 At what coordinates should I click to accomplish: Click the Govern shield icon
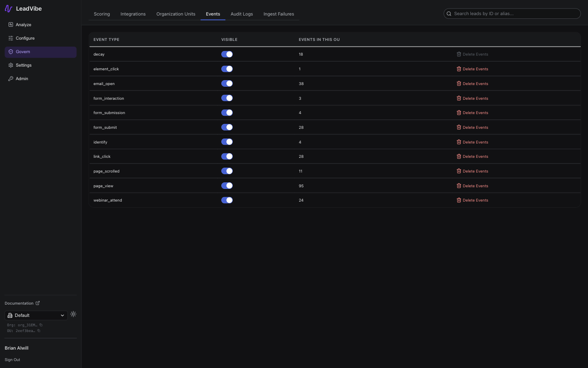[x=10, y=52]
